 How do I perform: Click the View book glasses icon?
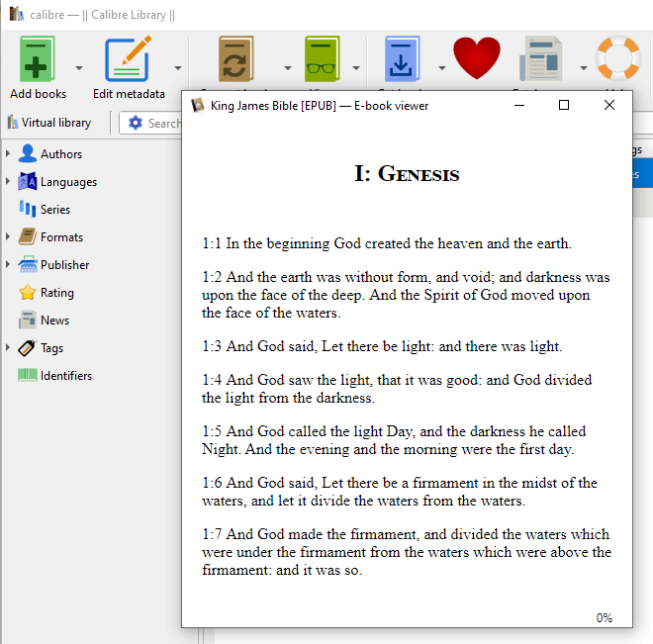pyautogui.click(x=322, y=58)
